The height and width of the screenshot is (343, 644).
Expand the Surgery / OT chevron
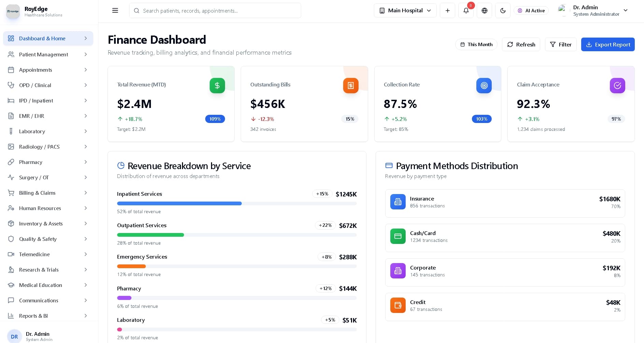(x=86, y=177)
